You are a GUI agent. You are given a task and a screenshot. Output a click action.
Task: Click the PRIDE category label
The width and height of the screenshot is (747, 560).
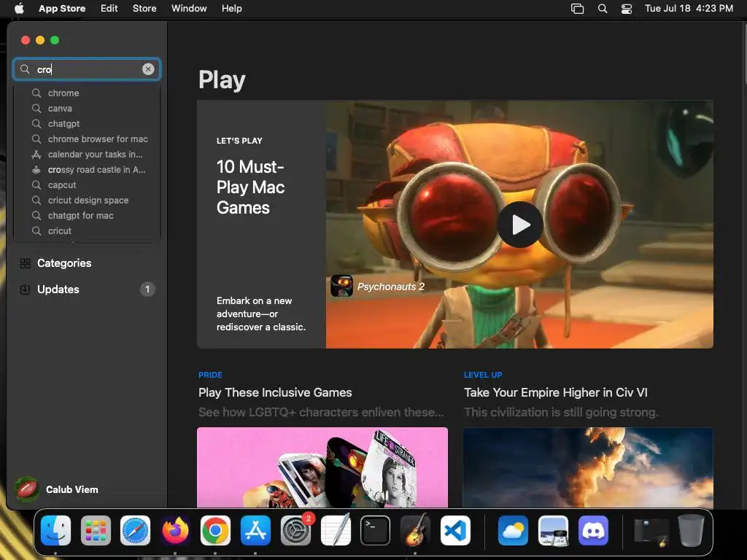pos(210,375)
